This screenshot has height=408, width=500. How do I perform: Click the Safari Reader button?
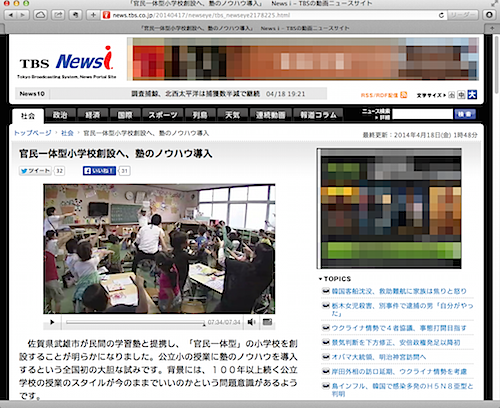[463, 15]
